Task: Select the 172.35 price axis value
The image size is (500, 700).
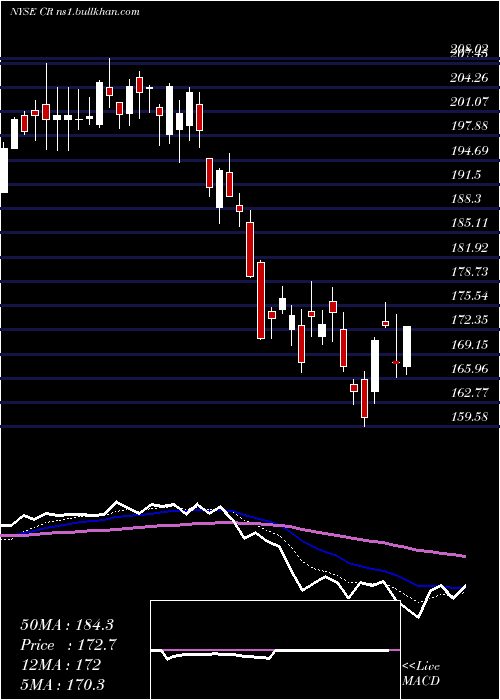Action: [469, 320]
